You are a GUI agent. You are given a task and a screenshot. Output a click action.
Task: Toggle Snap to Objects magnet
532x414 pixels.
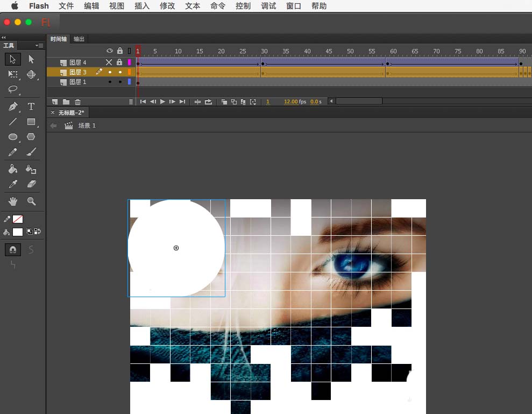[x=13, y=250]
